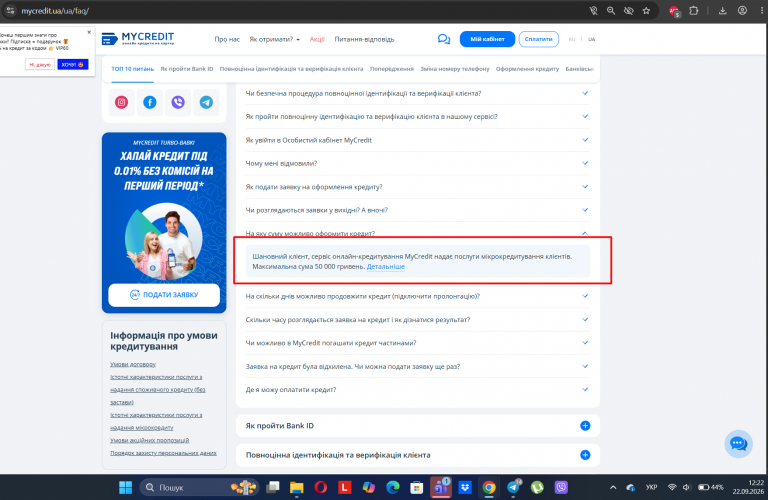
Task: Open the 'Питання-відповідь' menu item
Action: pyautogui.click(x=364, y=39)
